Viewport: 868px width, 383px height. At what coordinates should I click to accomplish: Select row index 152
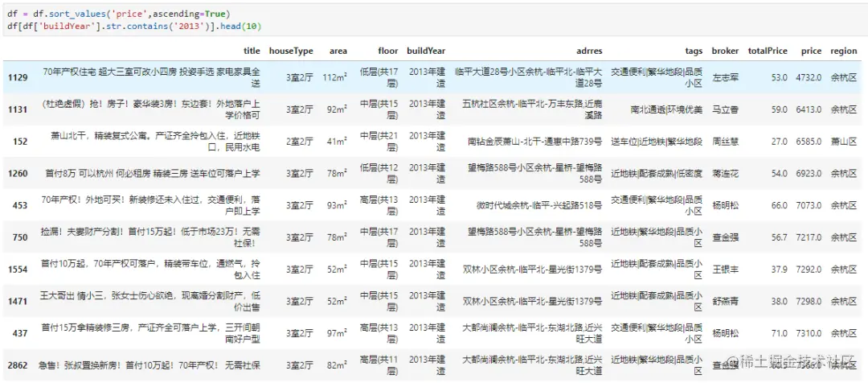tap(20, 142)
